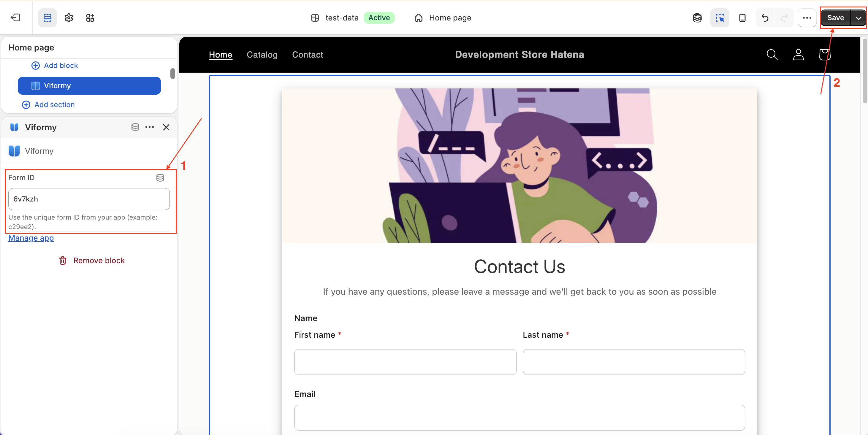
Task: Click the Active status badge
Action: pyautogui.click(x=379, y=18)
